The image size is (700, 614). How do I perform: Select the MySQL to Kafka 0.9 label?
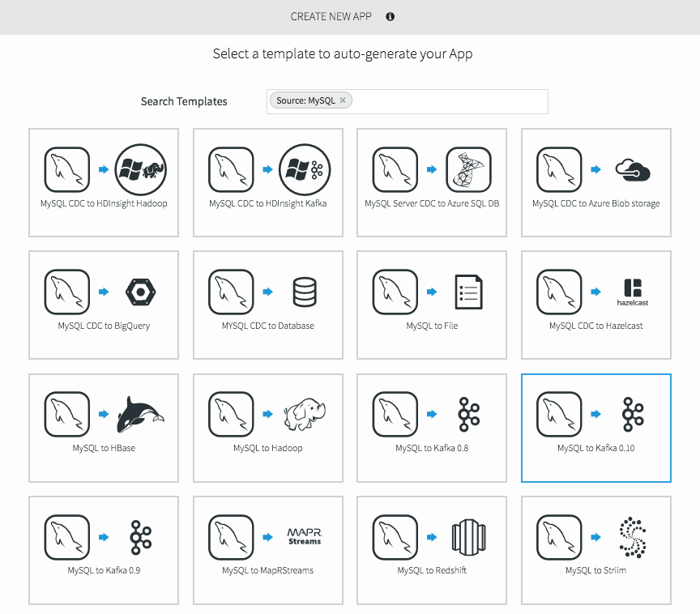[104, 570]
